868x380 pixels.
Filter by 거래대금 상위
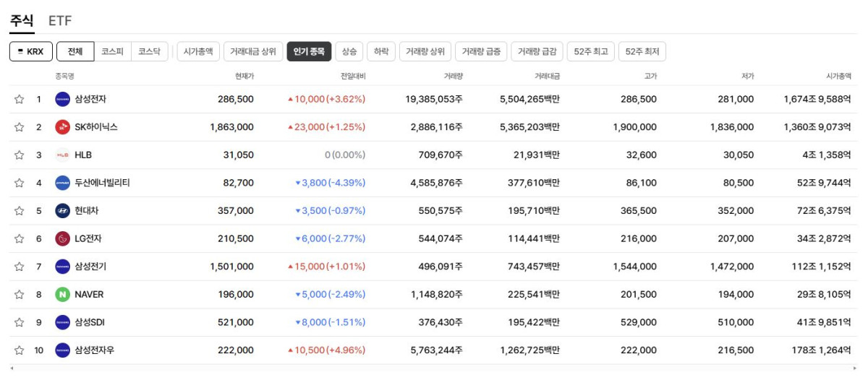pyautogui.click(x=253, y=51)
